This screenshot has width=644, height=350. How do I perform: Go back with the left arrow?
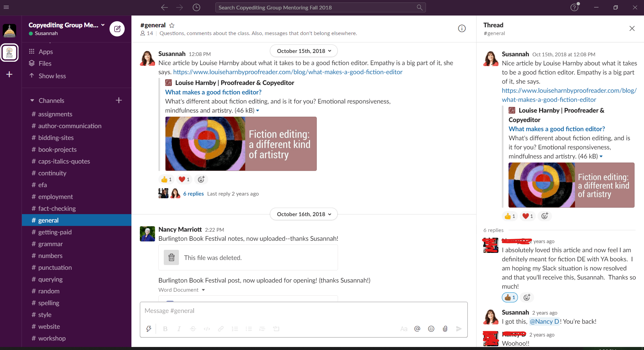point(164,7)
